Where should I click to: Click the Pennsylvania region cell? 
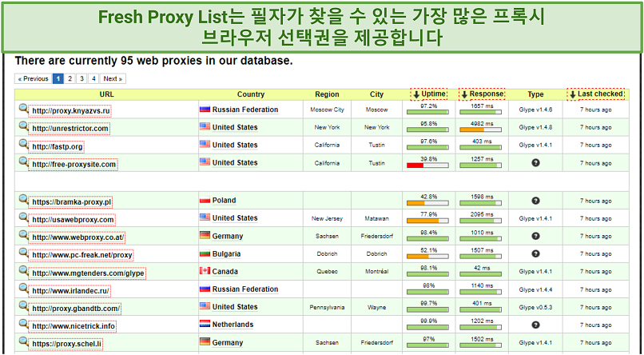[x=327, y=307]
